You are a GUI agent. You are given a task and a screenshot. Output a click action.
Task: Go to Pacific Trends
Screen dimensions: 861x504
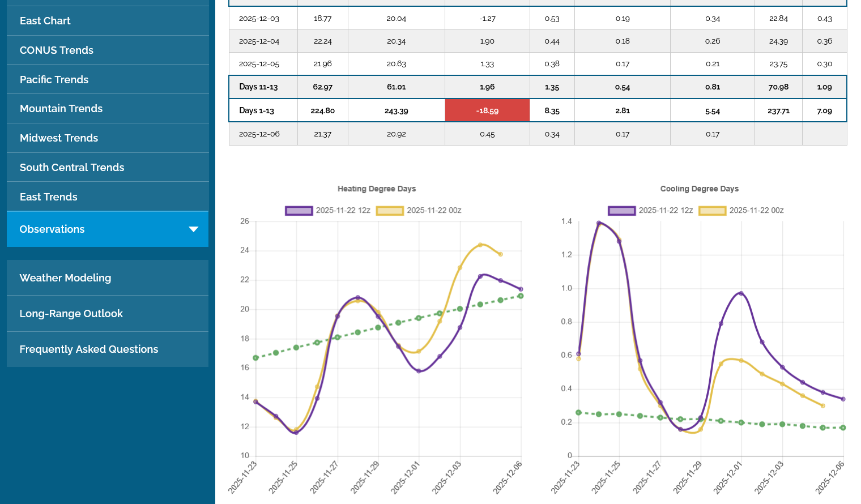point(54,80)
